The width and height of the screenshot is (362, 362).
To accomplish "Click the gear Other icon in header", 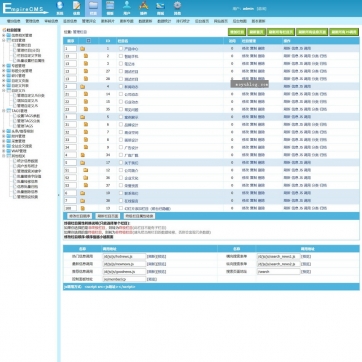I will (177, 8).
